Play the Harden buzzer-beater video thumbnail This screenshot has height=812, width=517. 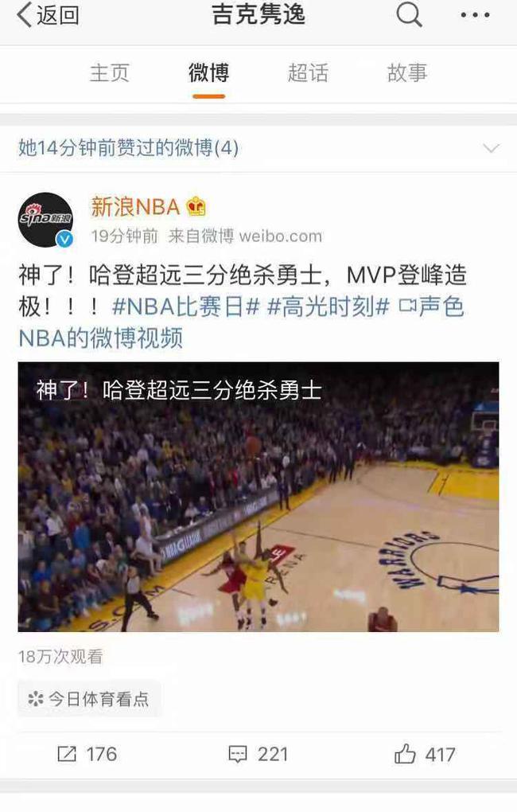[258, 497]
